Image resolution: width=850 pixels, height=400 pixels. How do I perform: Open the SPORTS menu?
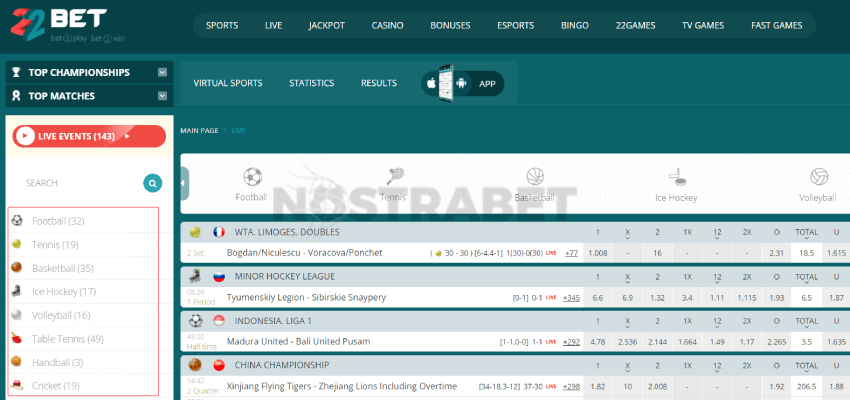tap(222, 25)
